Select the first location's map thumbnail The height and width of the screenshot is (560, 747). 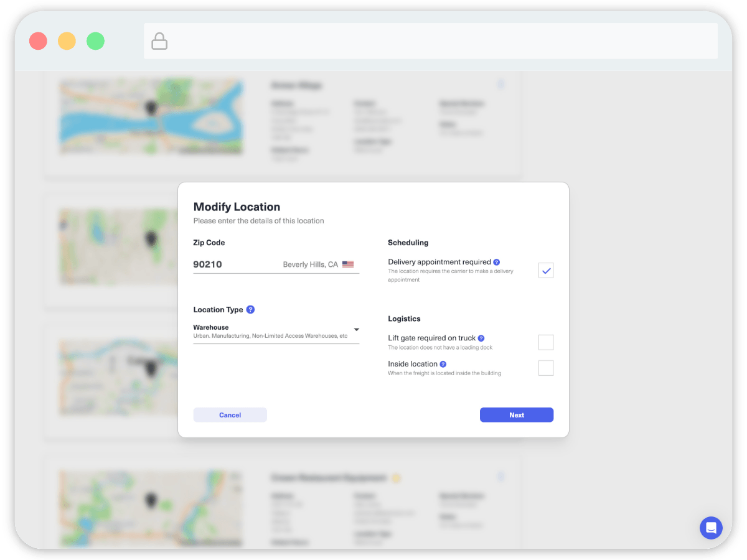[151, 116]
